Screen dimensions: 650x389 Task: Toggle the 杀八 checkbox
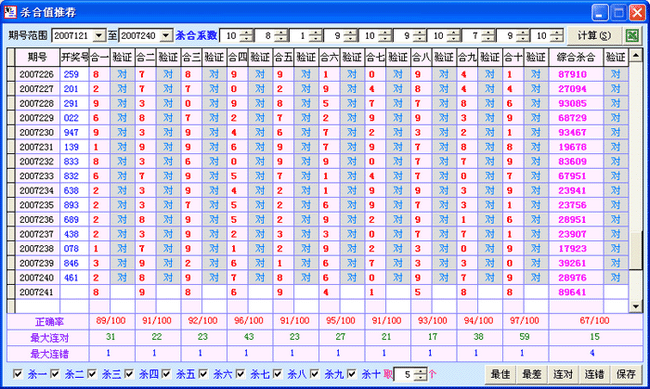pyautogui.click(x=277, y=374)
